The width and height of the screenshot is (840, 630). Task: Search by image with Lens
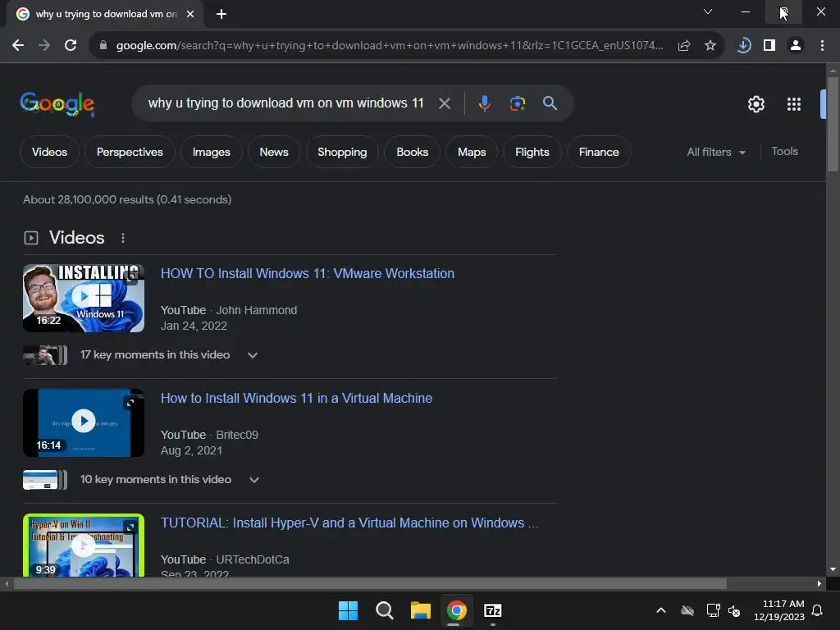point(517,103)
